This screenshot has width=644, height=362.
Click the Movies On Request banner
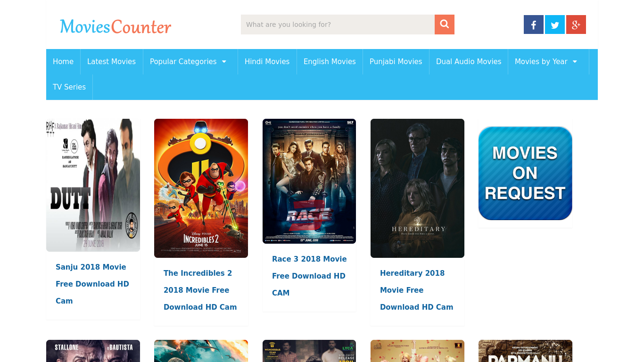point(525,173)
